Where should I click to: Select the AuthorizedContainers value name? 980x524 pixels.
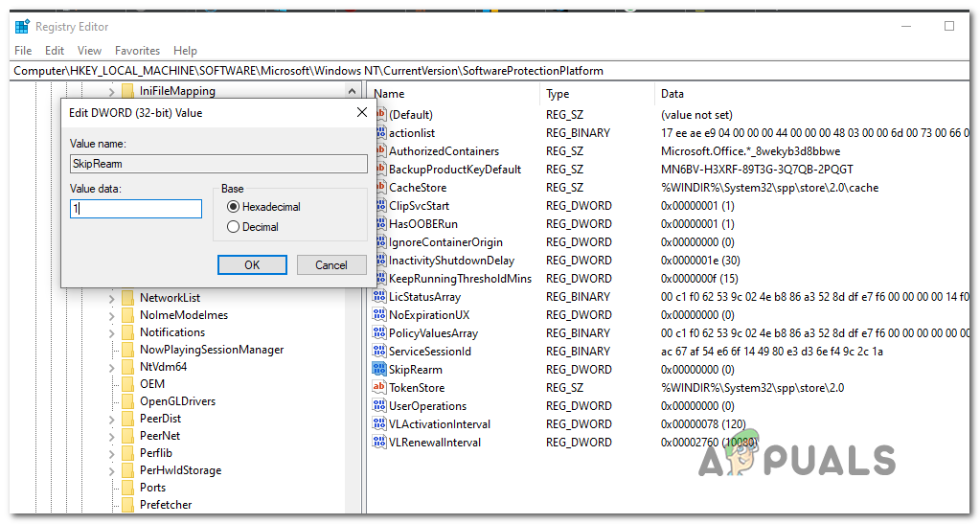pos(444,151)
